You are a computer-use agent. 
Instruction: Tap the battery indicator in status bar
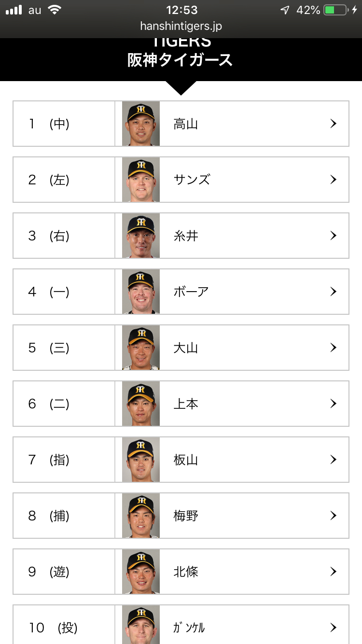(x=336, y=10)
